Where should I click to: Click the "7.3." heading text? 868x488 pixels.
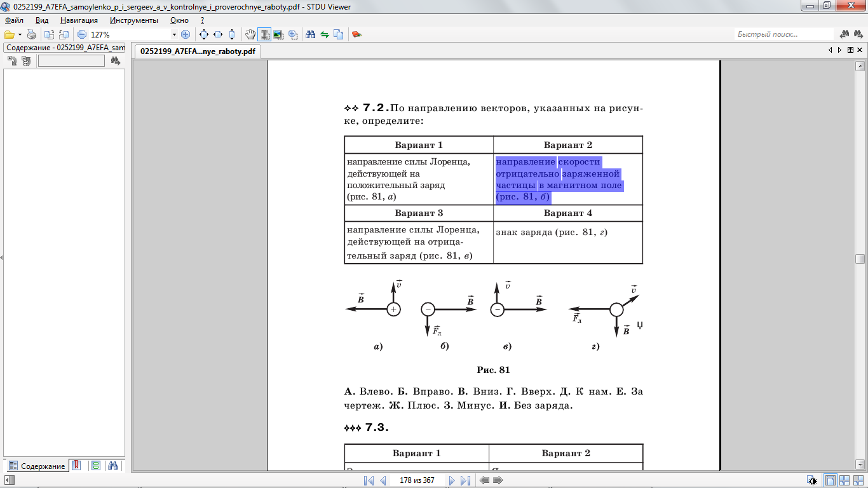(377, 428)
